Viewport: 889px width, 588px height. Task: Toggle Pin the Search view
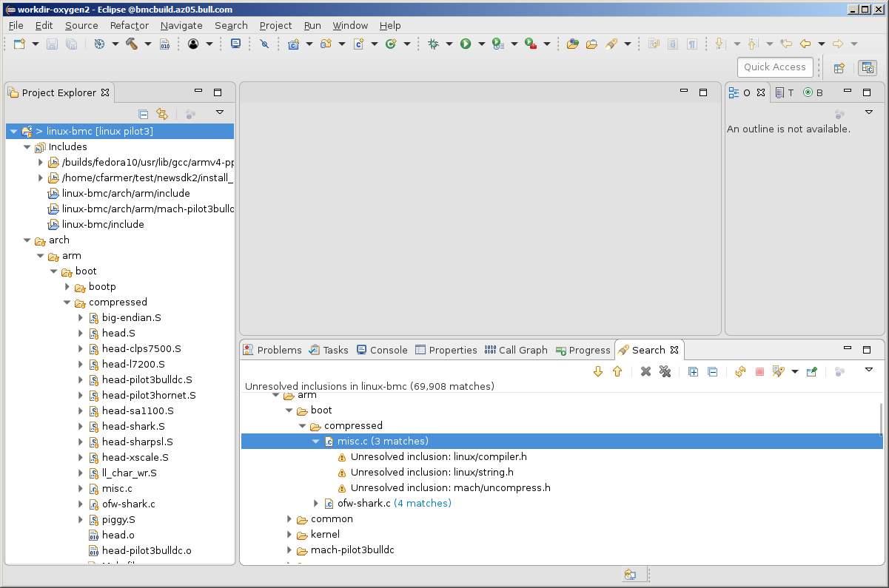(x=811, y=371)
